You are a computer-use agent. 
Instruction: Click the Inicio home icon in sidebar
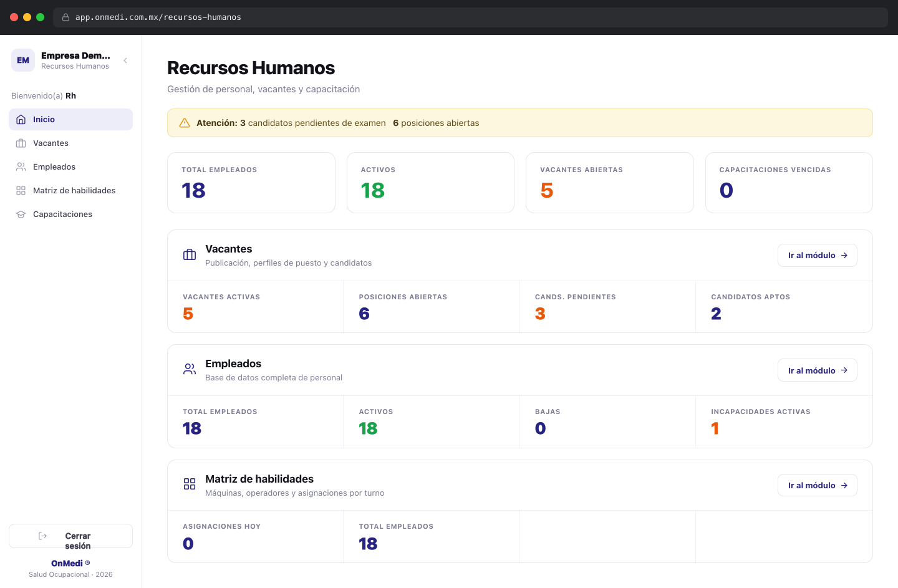(21, 120)
